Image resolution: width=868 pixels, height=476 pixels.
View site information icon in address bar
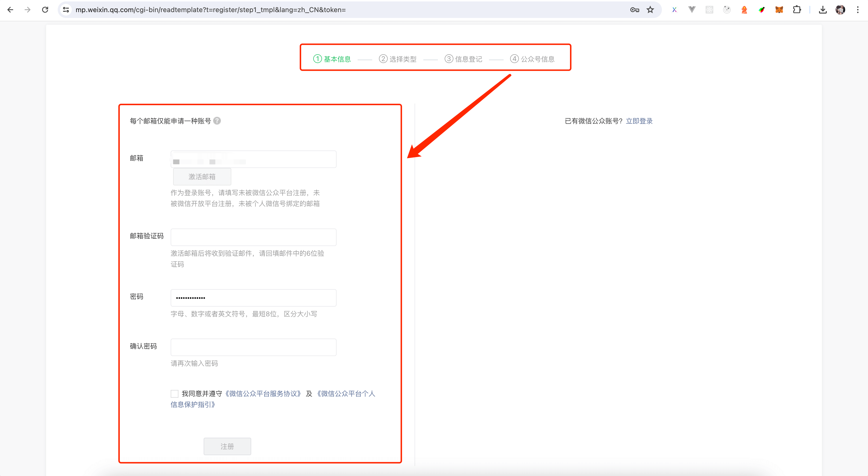coord(66,10)
